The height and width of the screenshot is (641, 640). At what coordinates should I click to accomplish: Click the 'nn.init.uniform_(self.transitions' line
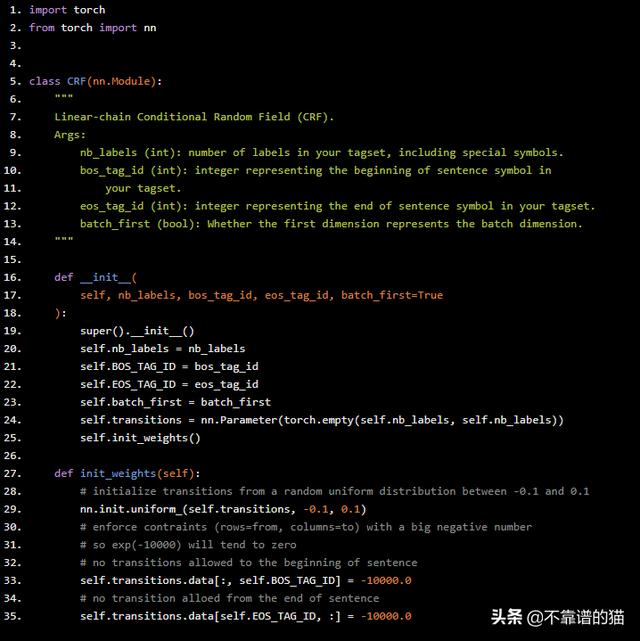[x=223, y=509]
